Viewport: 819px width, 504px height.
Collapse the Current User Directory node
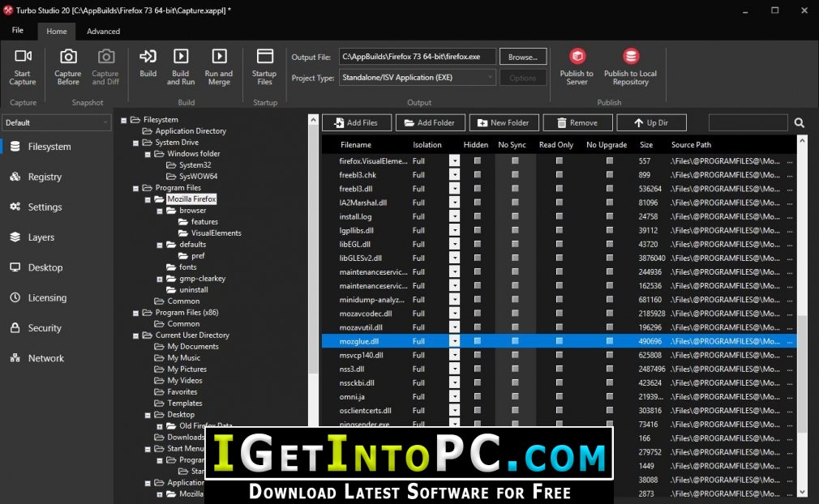[135, 335]
